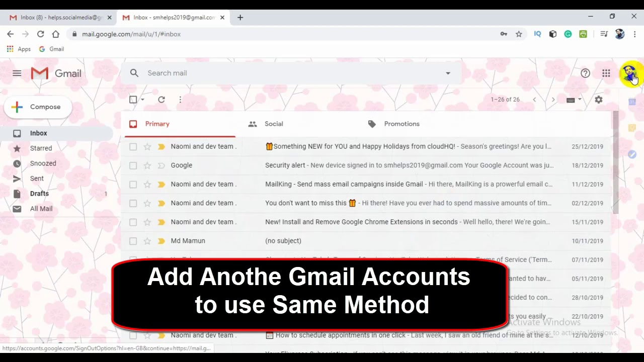Screen dimensions: 644x362
Task: Tick the checkbox for the MailKing email
Action: coord(133,185)
